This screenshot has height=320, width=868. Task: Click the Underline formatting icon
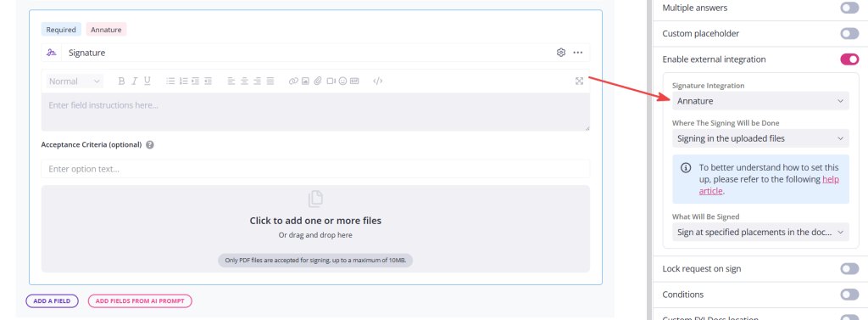(x=147, y=81)
